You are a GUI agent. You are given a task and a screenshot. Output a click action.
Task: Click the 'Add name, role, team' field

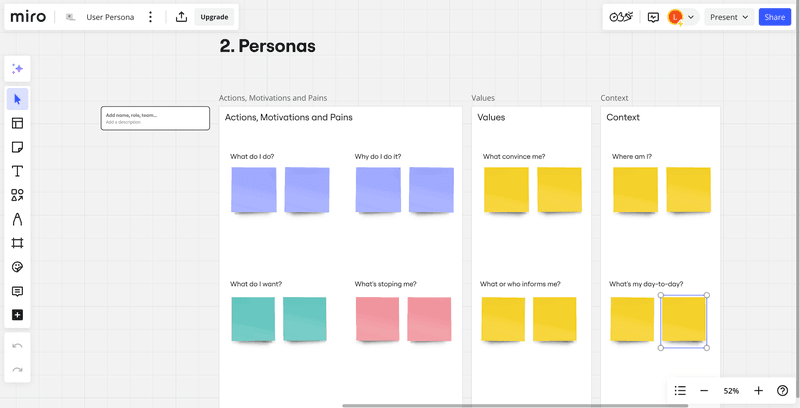[x=155, y=118]
